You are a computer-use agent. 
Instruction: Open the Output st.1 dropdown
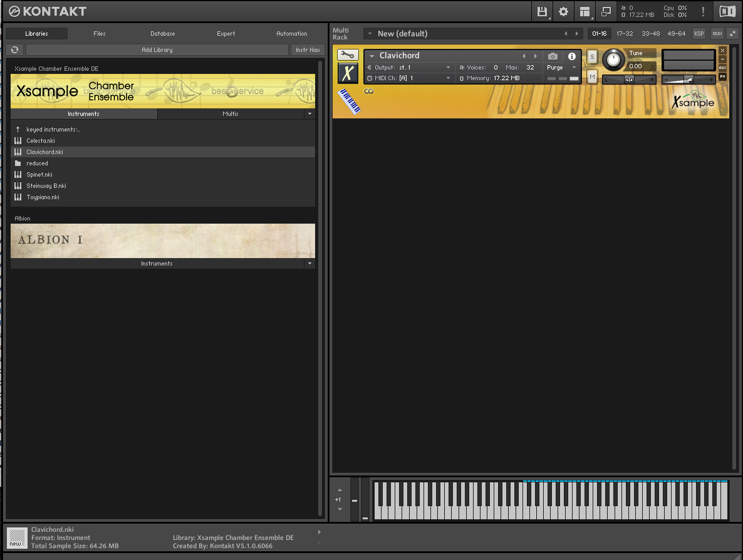[448, 67]
